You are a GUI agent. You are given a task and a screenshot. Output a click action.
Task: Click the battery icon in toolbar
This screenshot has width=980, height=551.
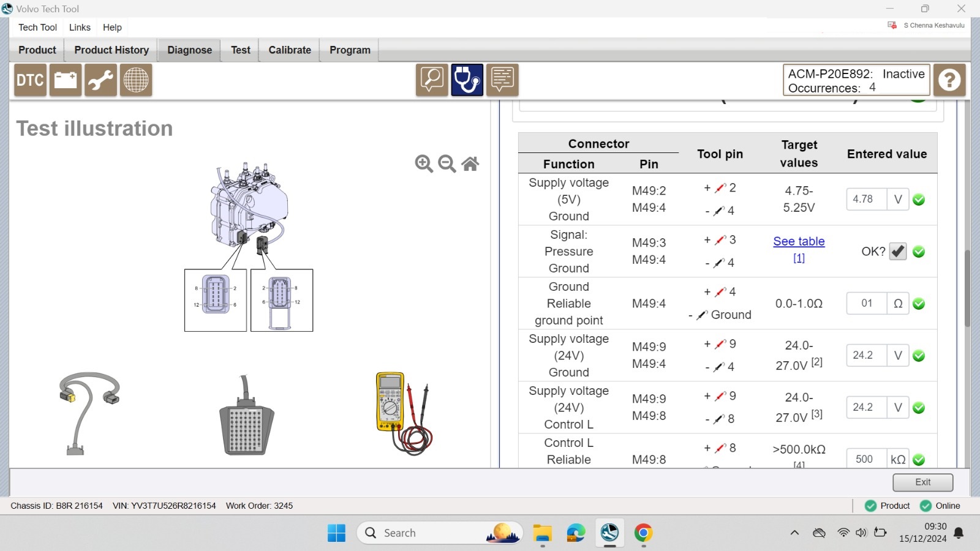(66, 80)
